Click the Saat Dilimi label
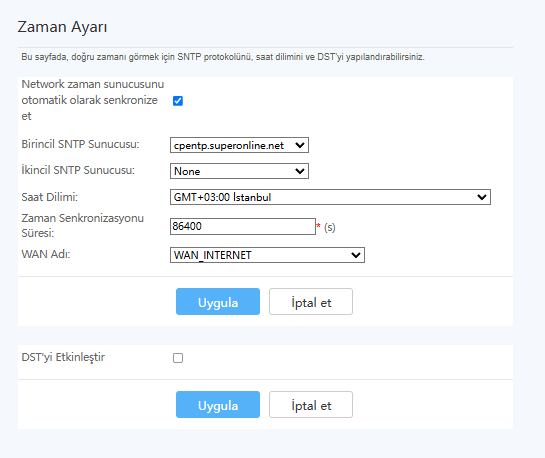Screen dimensions: 545x458 click(x=49, y=197)
